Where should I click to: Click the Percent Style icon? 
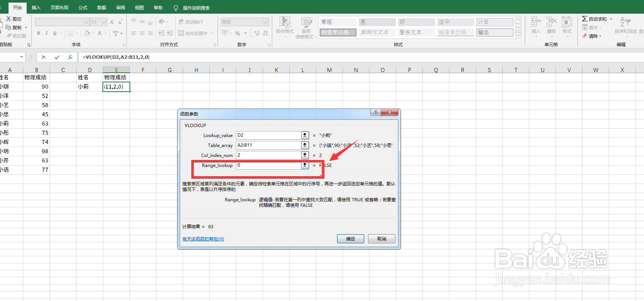pyautogui.click(x=237, y=33)
